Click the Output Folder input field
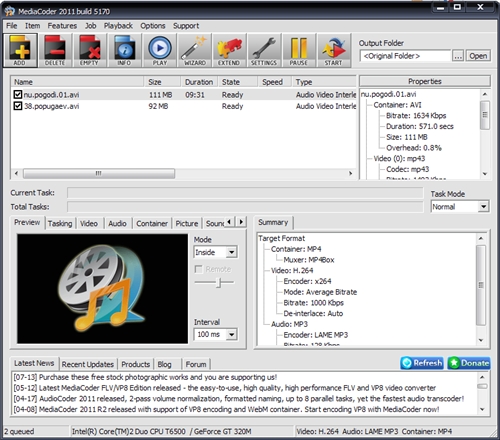This screenshot has width=500, height=440. point(405,56)
